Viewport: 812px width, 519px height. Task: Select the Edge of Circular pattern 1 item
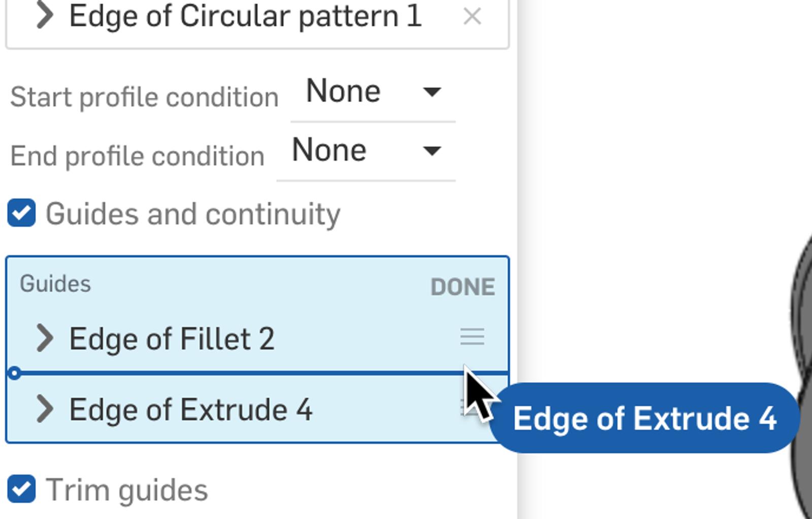pos(245,17)
